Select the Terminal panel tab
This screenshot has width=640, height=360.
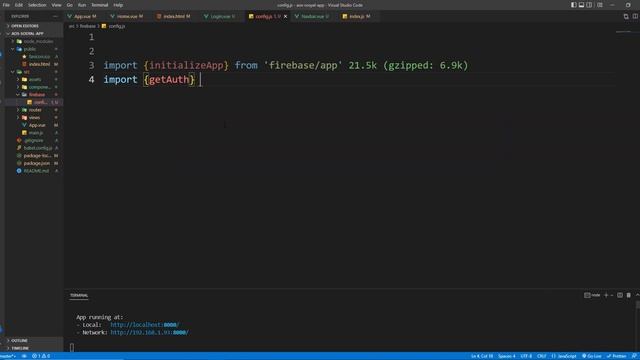point(79,295)
